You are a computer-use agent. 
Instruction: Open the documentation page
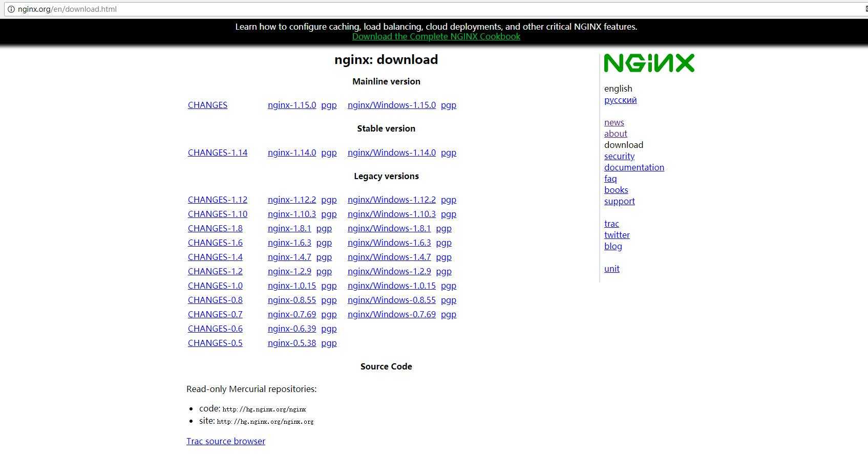(634, 167)
